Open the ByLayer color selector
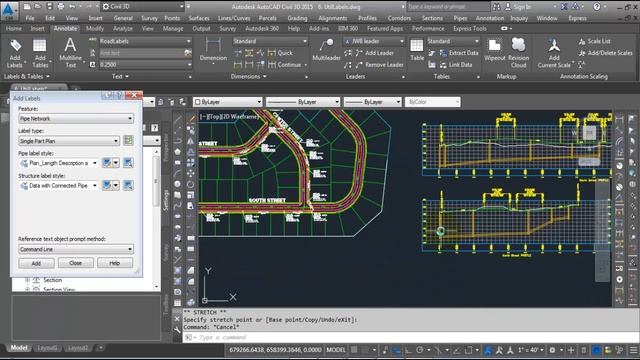This screenshot has width=640, height=360. (x=227, y=102)
